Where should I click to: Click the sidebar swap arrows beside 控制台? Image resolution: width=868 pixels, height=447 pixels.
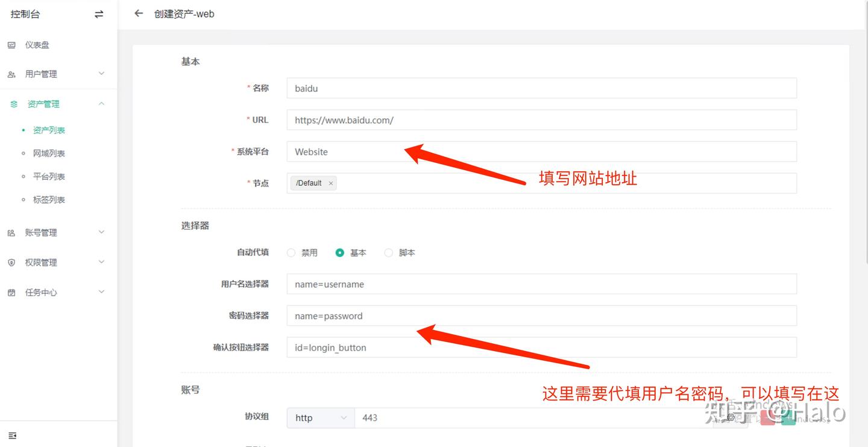98,14
